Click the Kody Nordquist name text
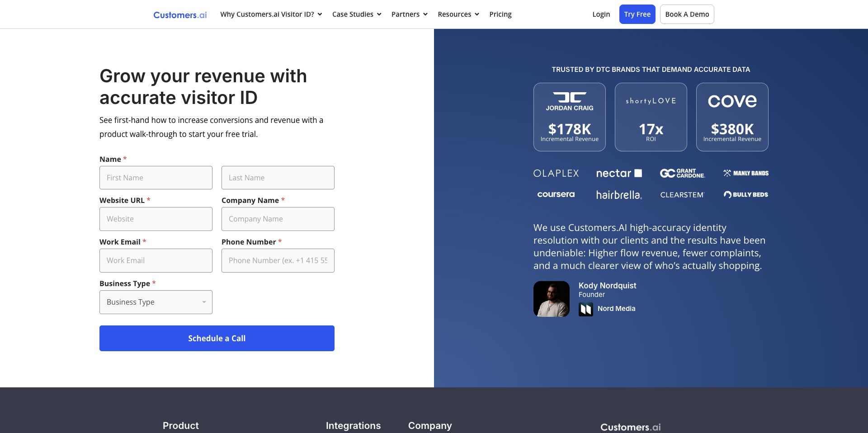Screen dimensions: 868x433 coord(607,286)
